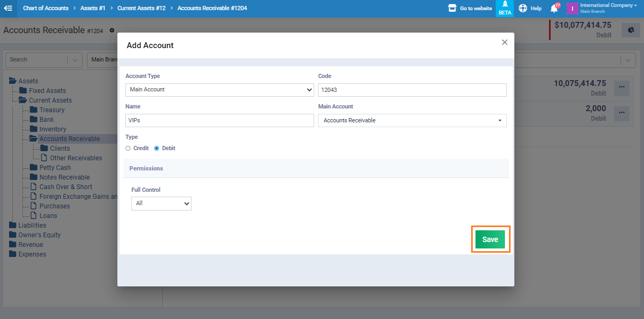Click the back arrow menu icon

coord(8,8)
